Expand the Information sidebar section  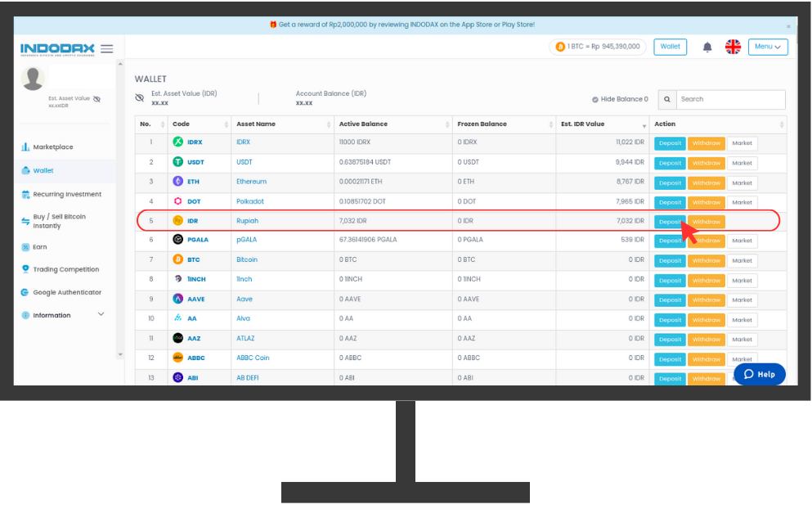click(x=101, y=315)
